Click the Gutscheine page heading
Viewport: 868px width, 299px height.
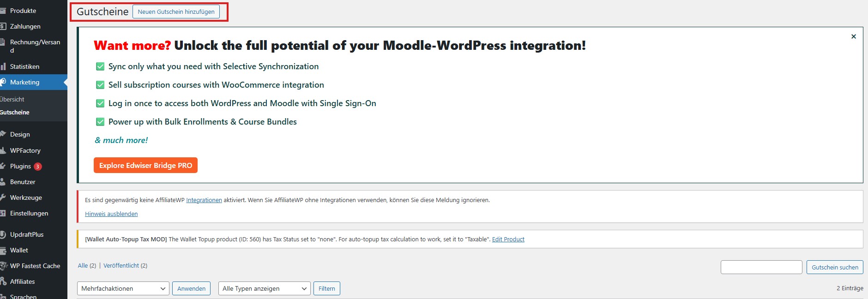point(102,12)
